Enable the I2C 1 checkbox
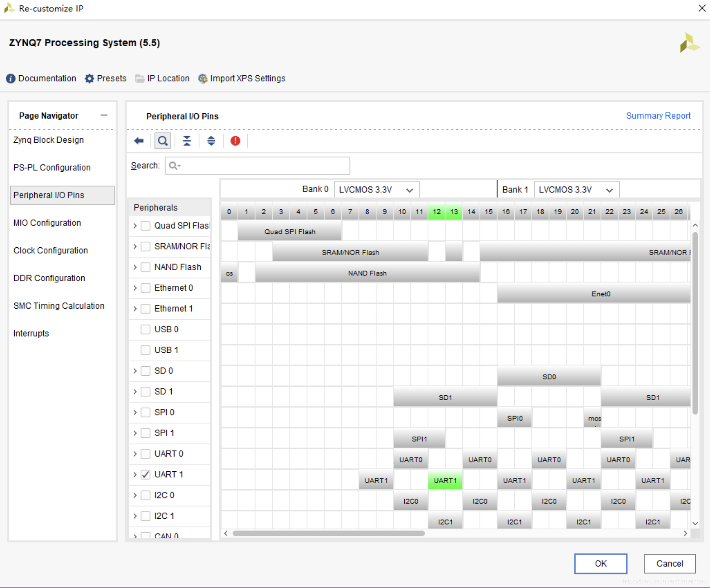Image resolution: width=710 pixels, height=588 pixels. tap(145, 516)
